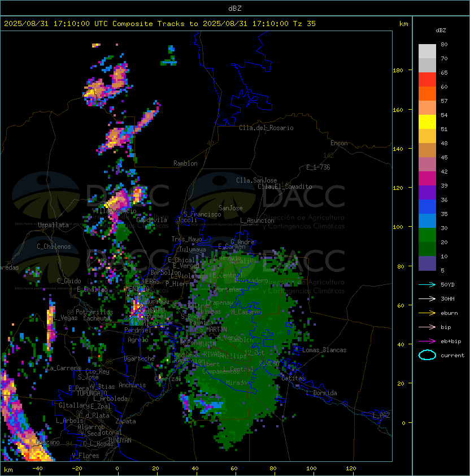
Task: Click the dBZ title at top center
Action: coord(235,8)
